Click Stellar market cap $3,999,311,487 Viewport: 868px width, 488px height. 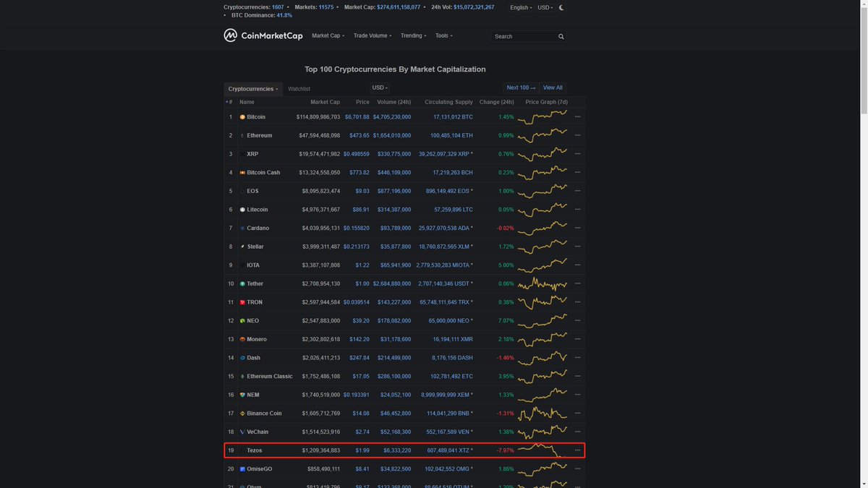point(318,247)
